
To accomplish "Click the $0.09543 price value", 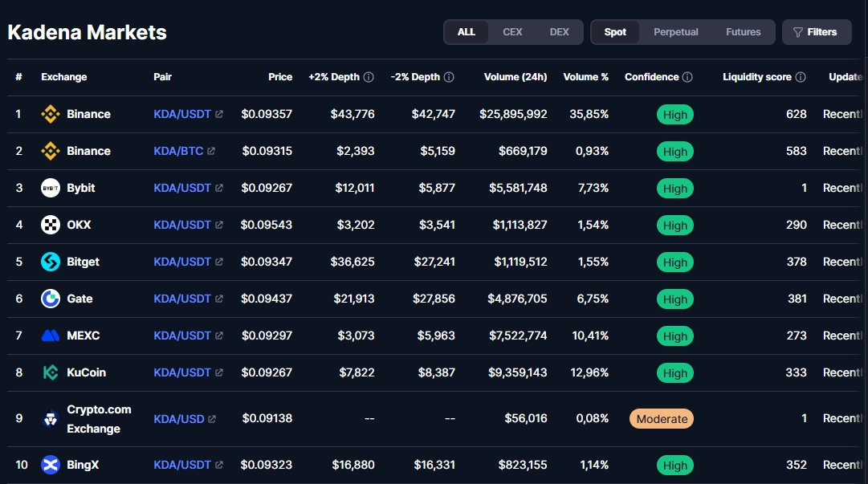I will [267, 225].
